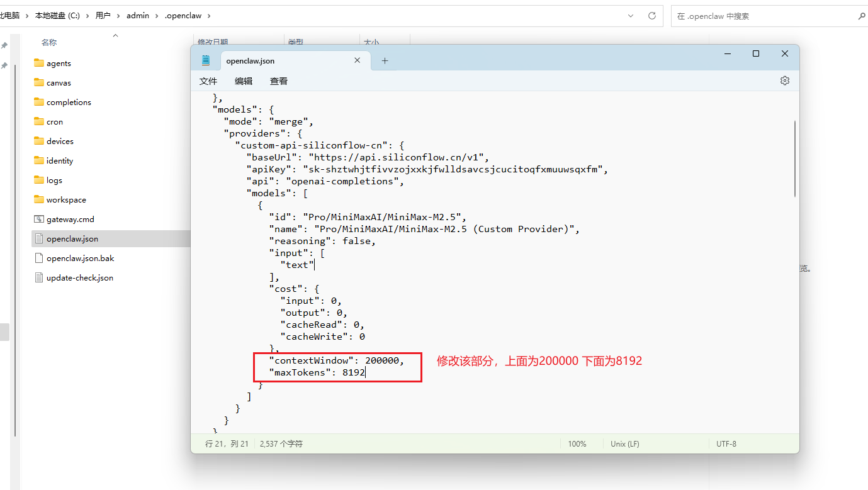
Task: Click admin in the breadcrumb path
Action: (138, 15)
